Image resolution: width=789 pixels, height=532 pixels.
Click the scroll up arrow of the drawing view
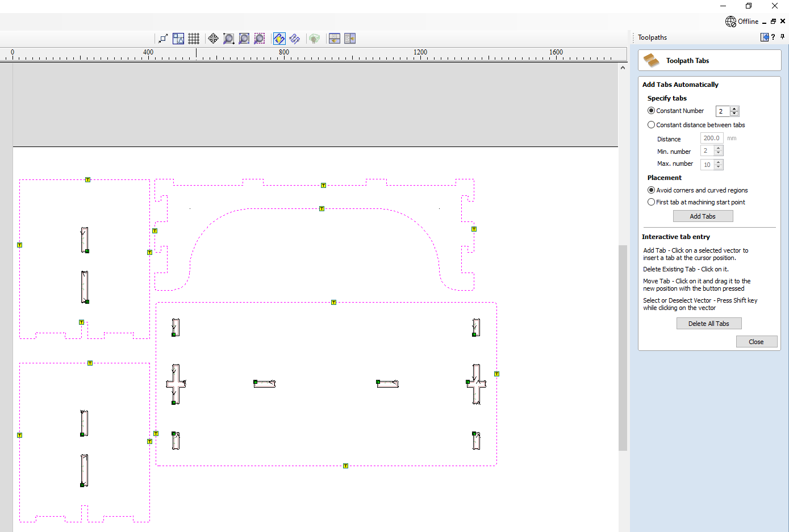point(623,68)
